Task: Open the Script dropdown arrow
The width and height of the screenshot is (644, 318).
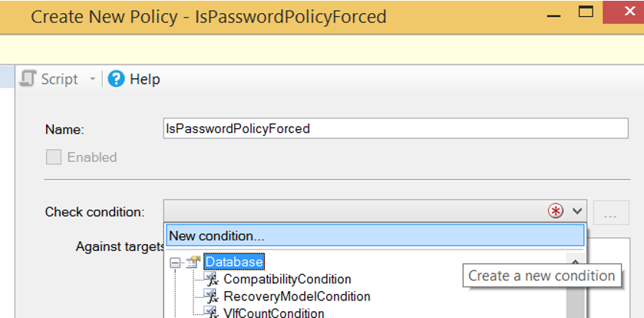Action: point(92,79)
